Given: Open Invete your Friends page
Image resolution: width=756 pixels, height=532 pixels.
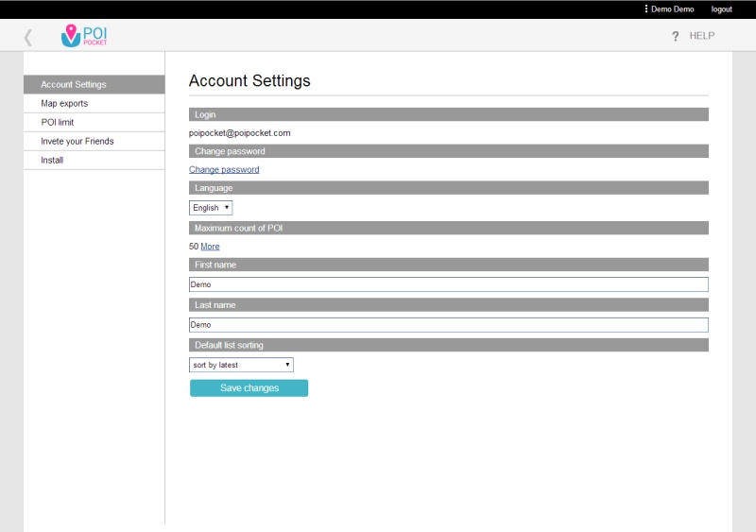Looking at the screenshot, I should (94, 142).
